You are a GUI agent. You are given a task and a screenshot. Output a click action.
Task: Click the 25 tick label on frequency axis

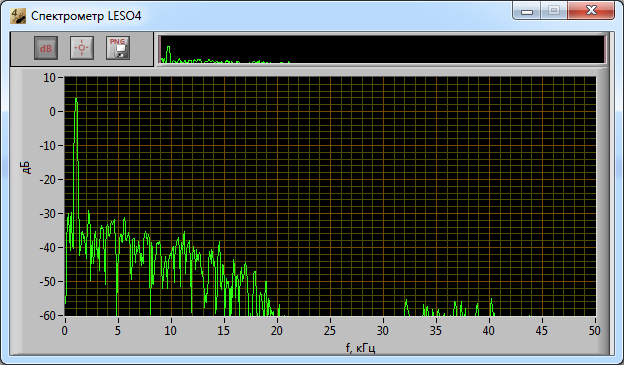click(330, 330)
